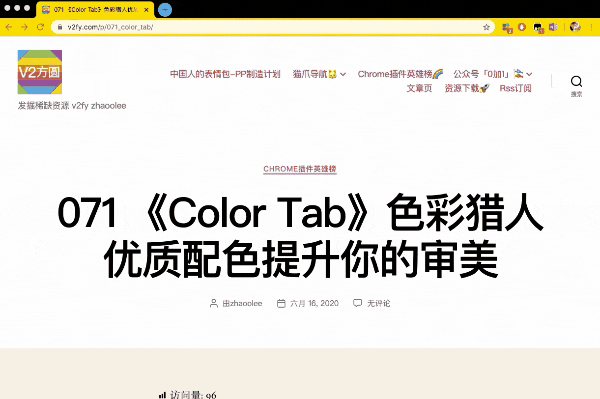Open the Chrome profile avatar
Image resolution: width=600 pixels, height=399 pixels.
coord(575,27)
